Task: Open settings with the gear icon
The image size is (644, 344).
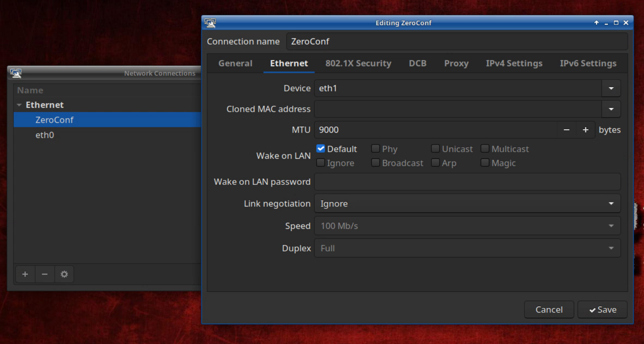Action: tap(64, 274)
